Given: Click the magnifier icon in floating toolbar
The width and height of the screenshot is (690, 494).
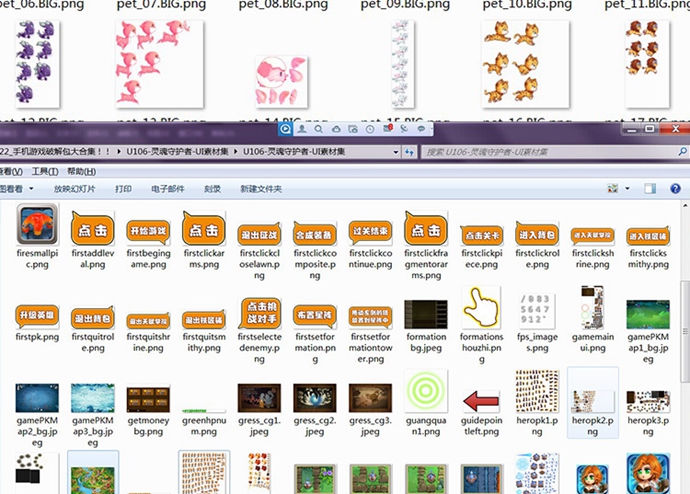Looking at the screenshot, I should coord(319,129).
